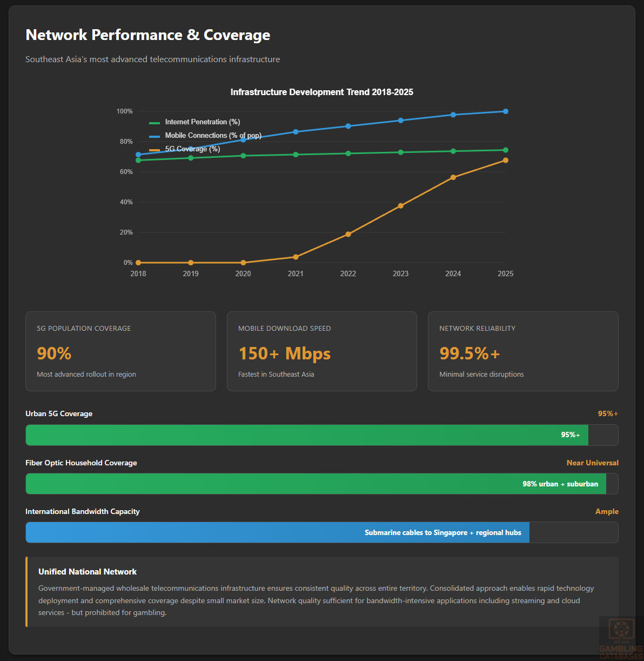This screenshot has width=644, height=661.
Task: Click the International Bandwidth Capacity blue bar
Action: pyautogui.click(x=277, y=532)
